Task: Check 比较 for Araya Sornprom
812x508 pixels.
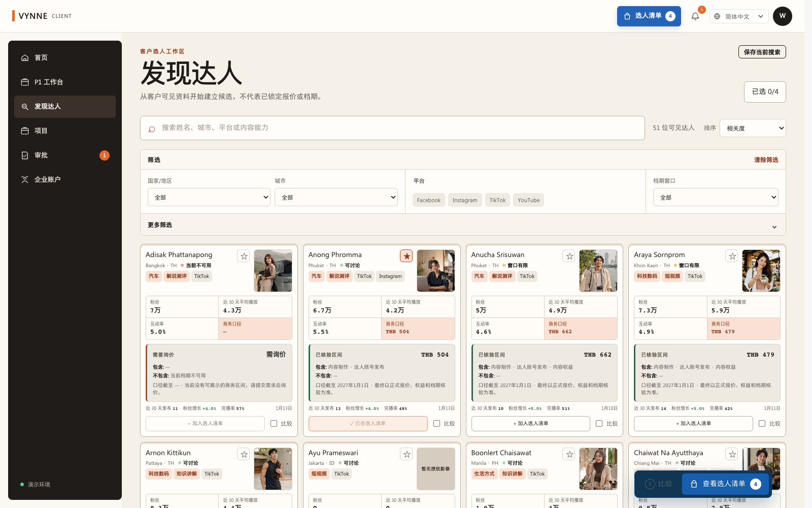Action: coord(762,423)
